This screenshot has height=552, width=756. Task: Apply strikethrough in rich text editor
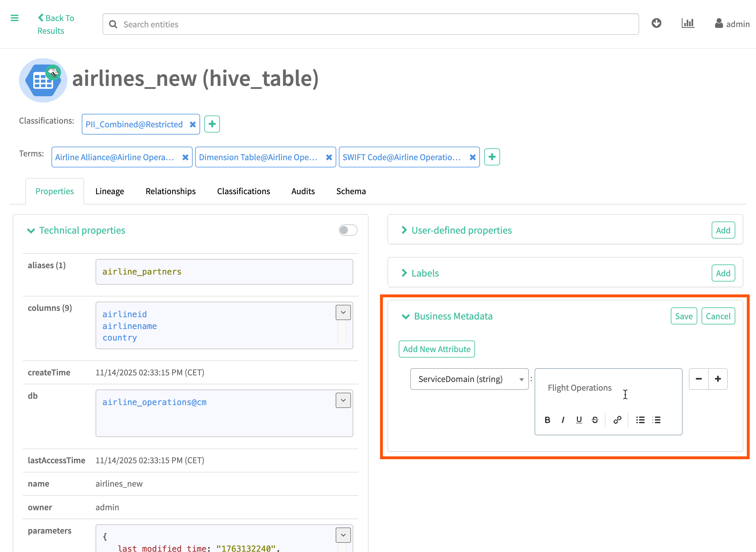click(595, 420)
